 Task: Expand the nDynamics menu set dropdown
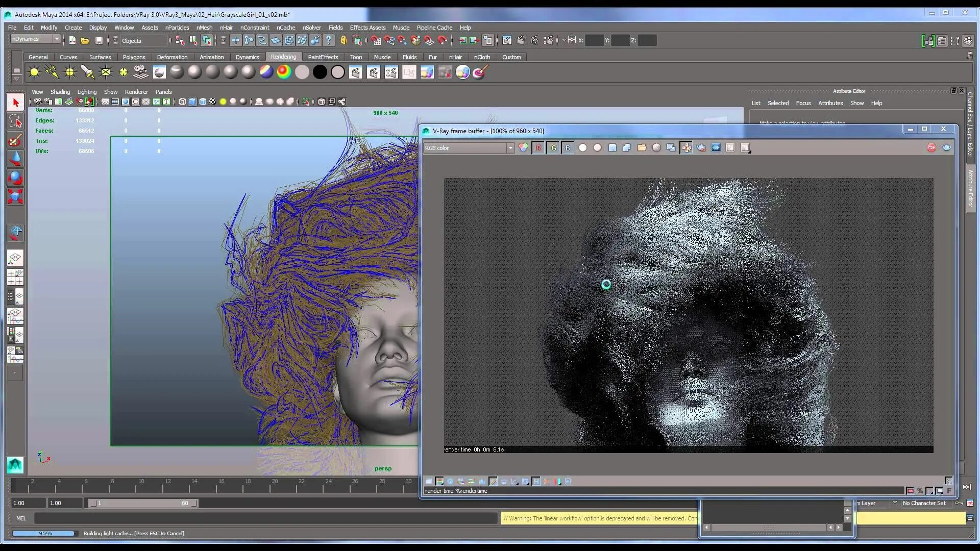click(x=57, y=39)
